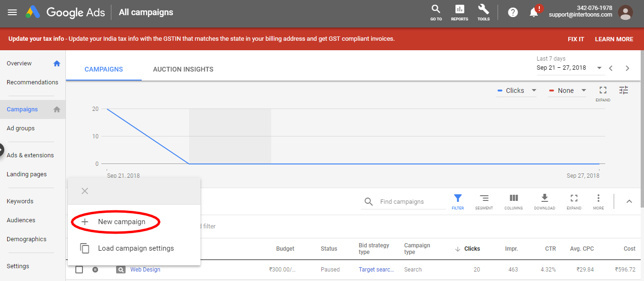
Task: Click the Impr. column header
Action: tap(511, 249)
